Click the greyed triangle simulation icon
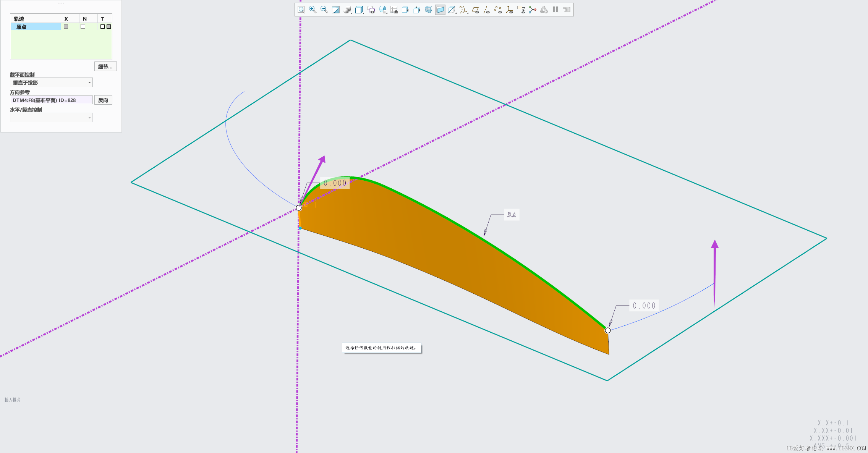 click(544, 10)
